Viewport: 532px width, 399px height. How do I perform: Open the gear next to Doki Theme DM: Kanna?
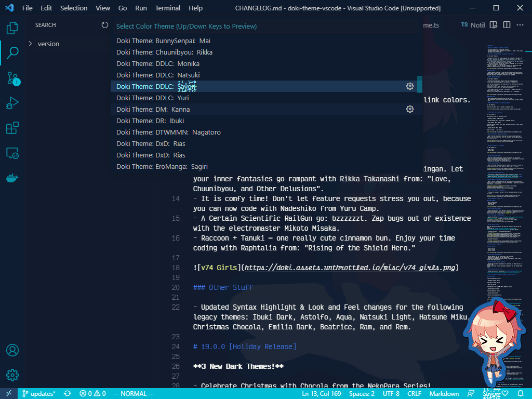pos(410,109)
